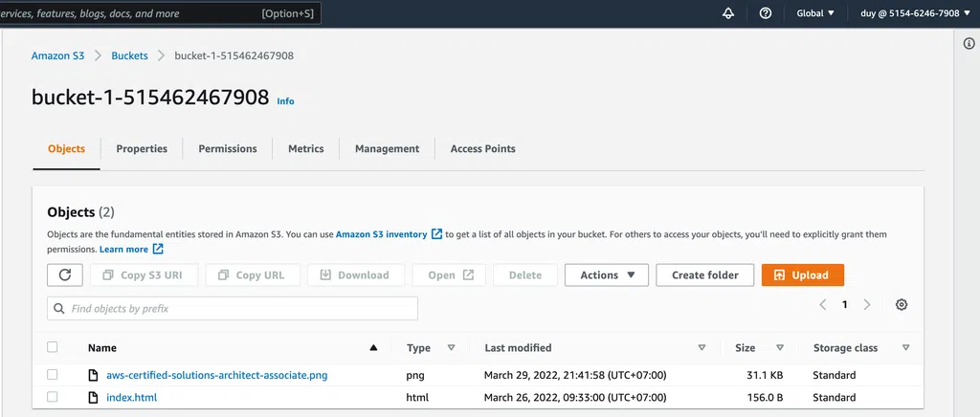
Task: Sort by the Size column arrow
Action: pyautogui.click(x=780, y=348)
